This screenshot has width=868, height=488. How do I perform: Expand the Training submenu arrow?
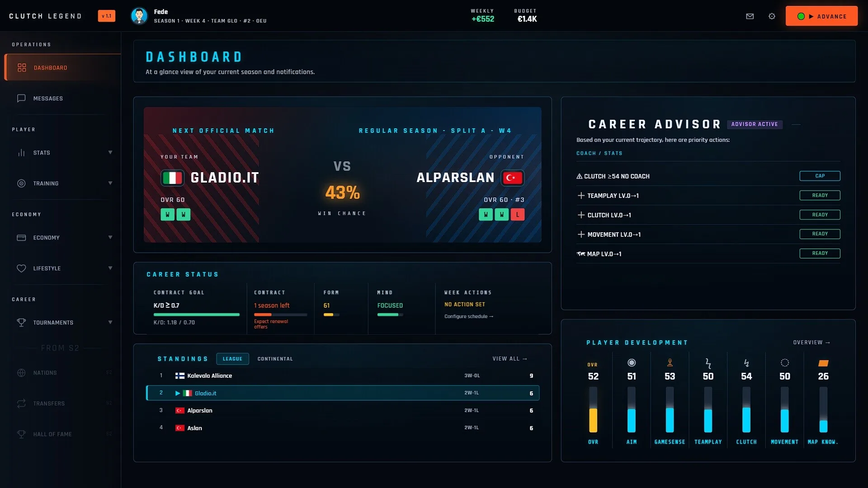point(110,183)
